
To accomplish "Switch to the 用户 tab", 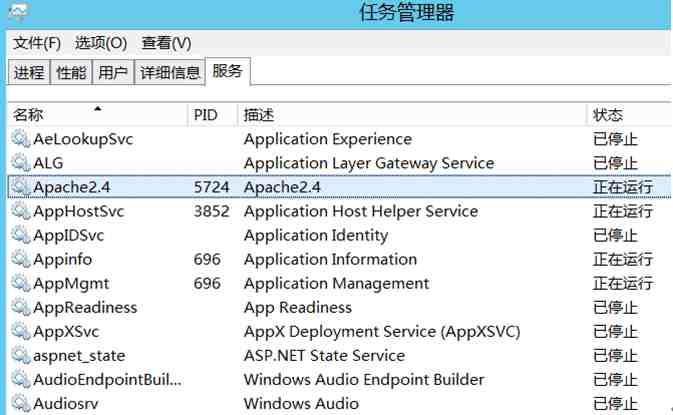I will tap(113, 72).
